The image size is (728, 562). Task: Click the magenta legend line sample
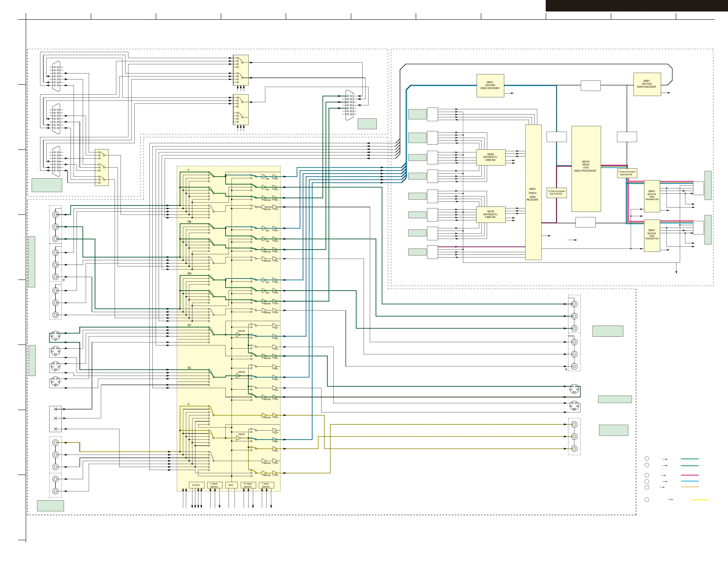(689, 475)
